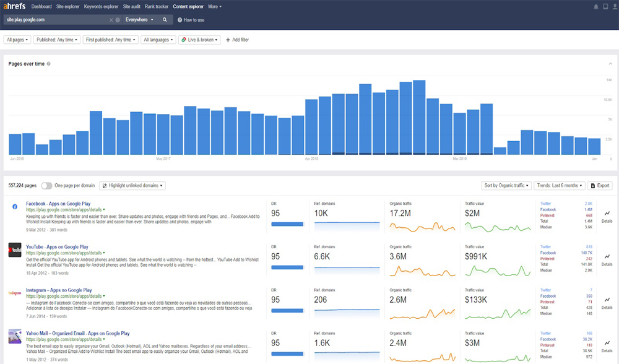Screen dimensions: 619x364
Task: Click the 3.6M organic traffic value
Action: tap(398, 257)
